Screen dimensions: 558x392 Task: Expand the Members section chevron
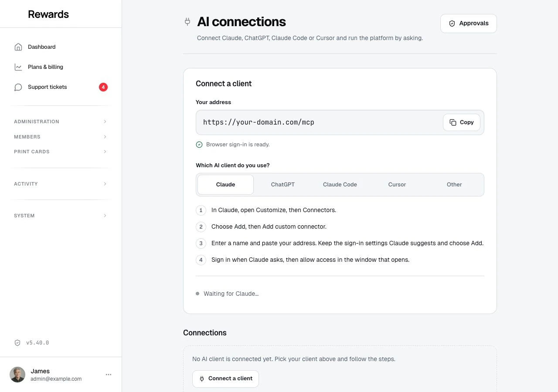[x=105, y=137]
